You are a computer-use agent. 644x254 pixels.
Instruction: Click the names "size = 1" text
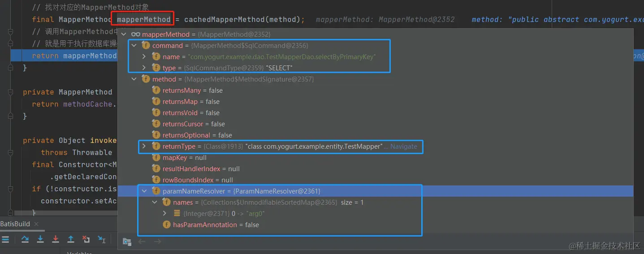pyautogui.click(x=352, y=202)
